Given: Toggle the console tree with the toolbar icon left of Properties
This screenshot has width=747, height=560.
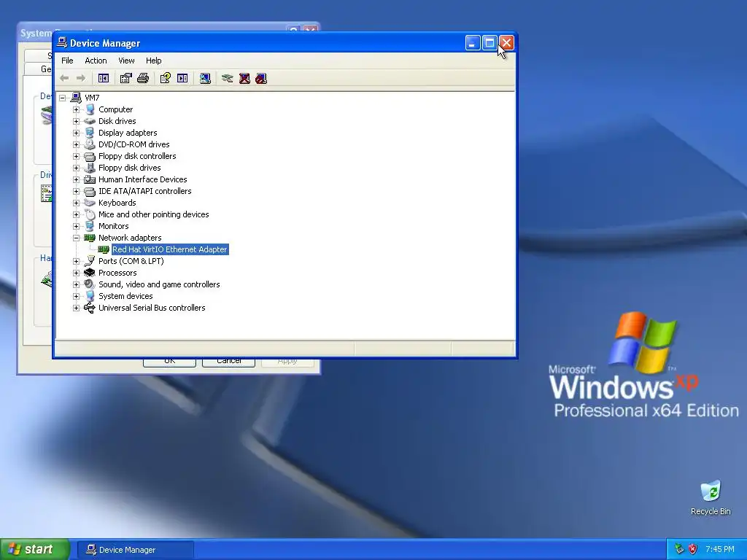Looking at the screenshot, I should pyautogui.click(x=104, y=78).
